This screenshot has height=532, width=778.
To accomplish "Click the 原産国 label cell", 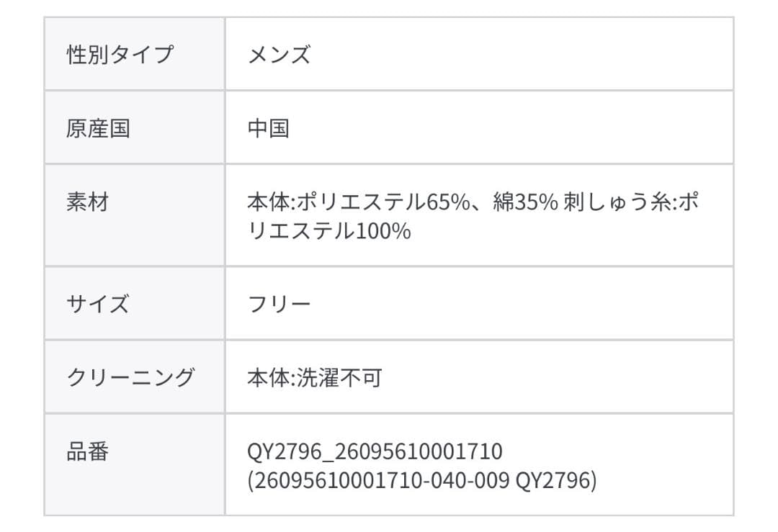I will (98, 128).
